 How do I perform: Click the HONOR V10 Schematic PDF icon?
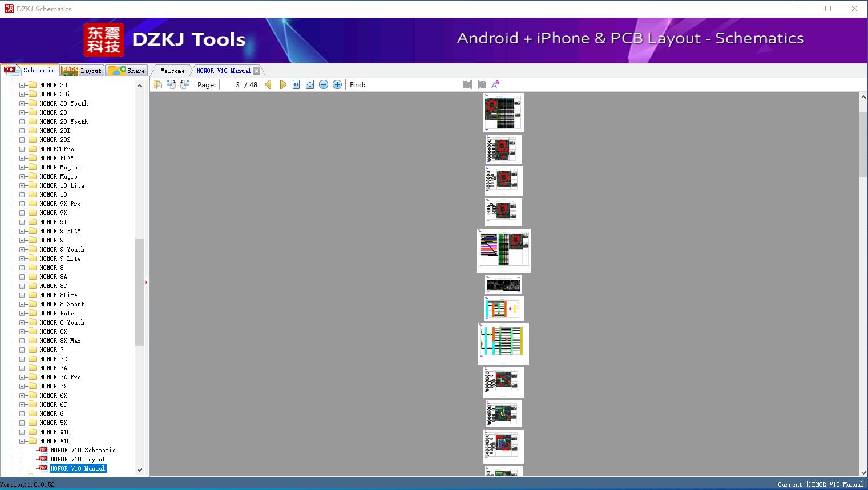tap(43, 449)
